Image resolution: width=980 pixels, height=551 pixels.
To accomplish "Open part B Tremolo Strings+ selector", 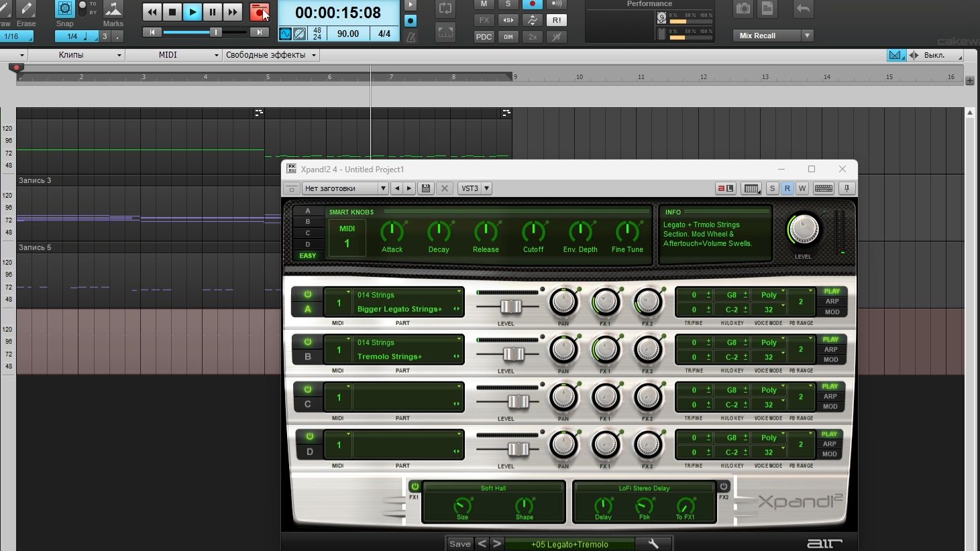I will tap(409, 357).
